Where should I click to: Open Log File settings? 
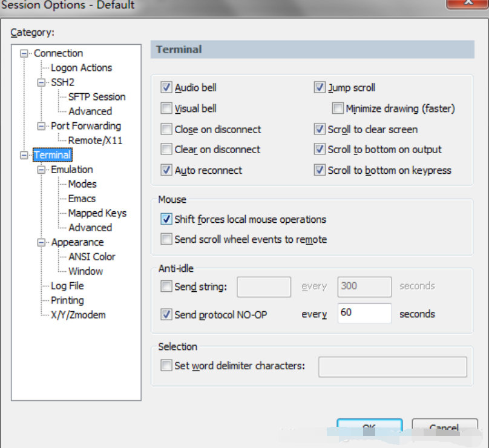tap(67, 286)
